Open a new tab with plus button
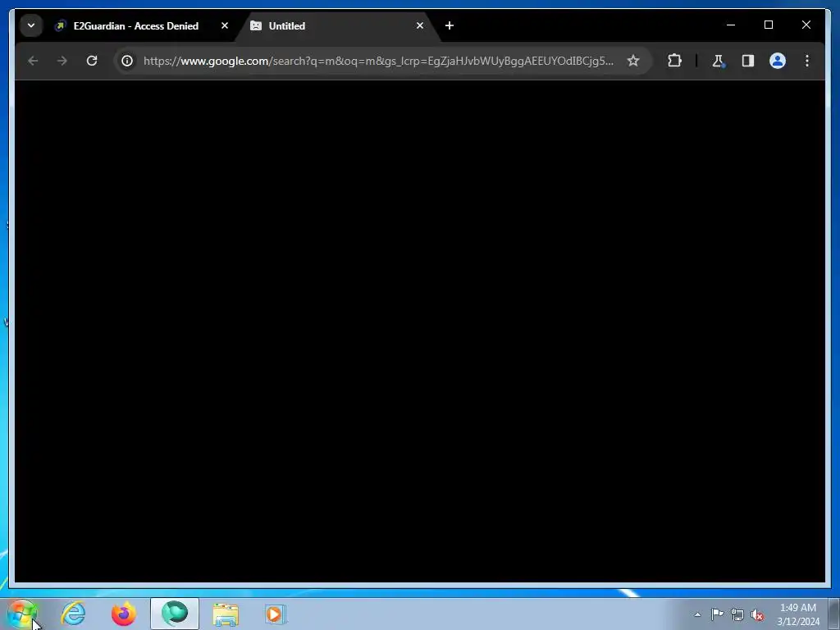 click(x=450, y=25)
